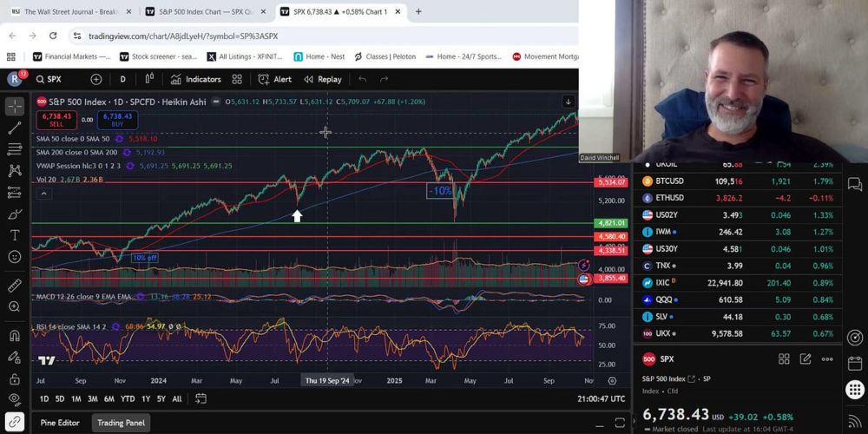Viewport: 868px width, 434px height.
Task: Set chart range to 5Y
Action: point(161,398)
